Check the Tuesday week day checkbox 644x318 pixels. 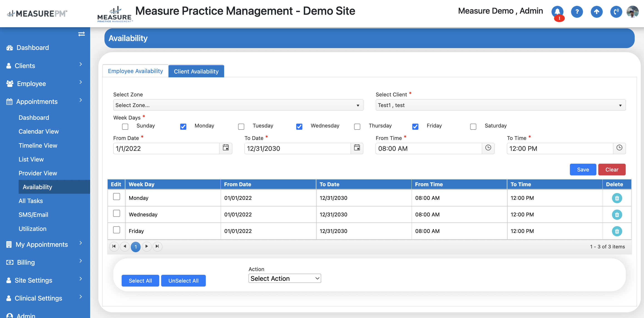[x=241, y=126]
